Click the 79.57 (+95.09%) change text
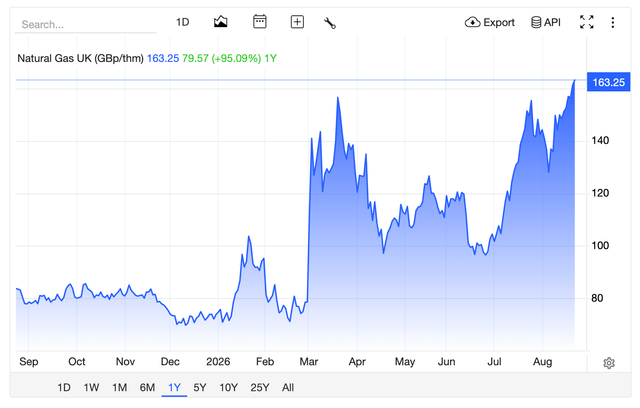This screenshot has width=640, height=408. (222, 58)
